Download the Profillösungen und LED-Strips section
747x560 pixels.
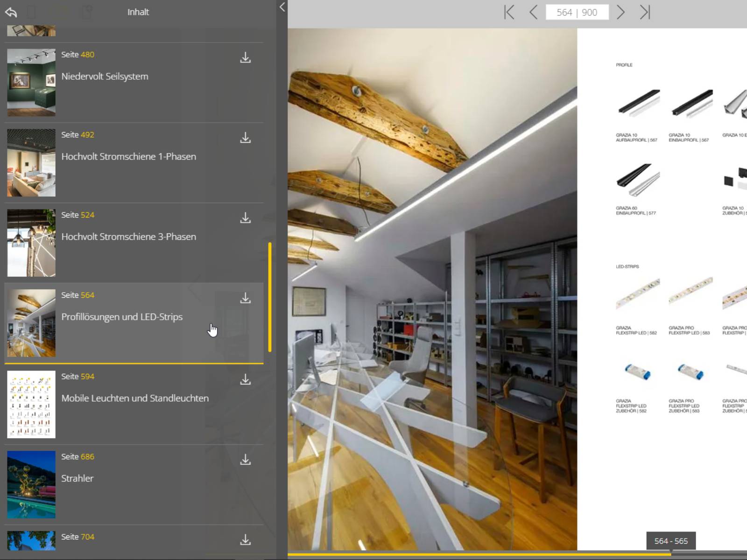(245, 298)
